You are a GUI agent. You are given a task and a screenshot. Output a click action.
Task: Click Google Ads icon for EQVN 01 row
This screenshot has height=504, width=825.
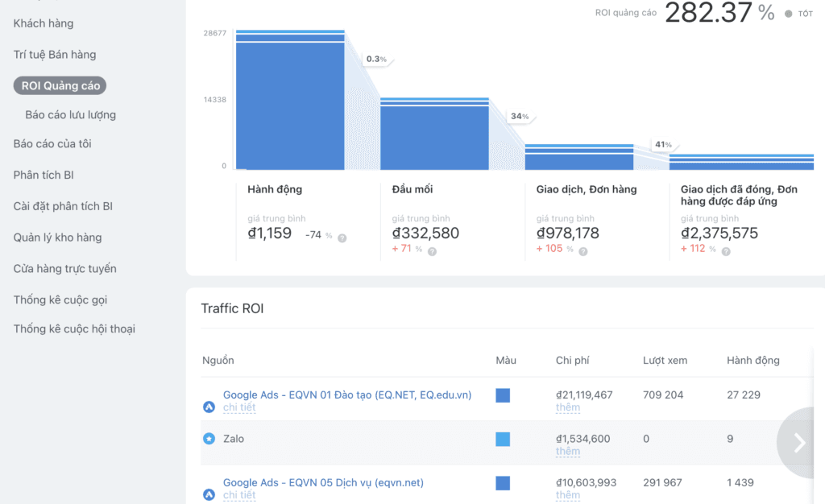(209, 407)
